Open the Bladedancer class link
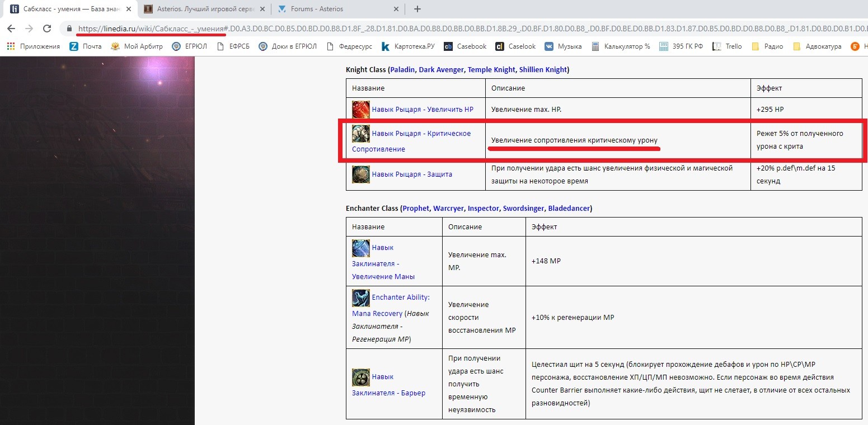This screenshot has width=868, height=425. pyautogui.click(x=569, y=208)
